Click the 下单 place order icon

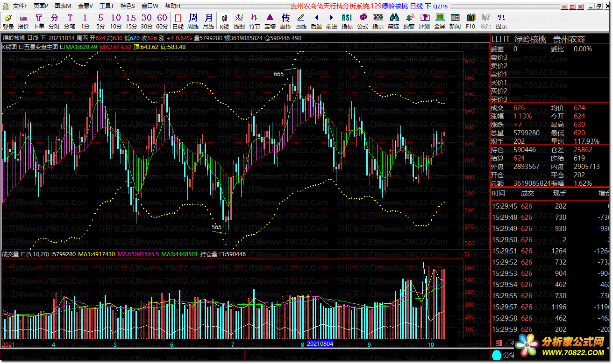click(x=39, y=21)
